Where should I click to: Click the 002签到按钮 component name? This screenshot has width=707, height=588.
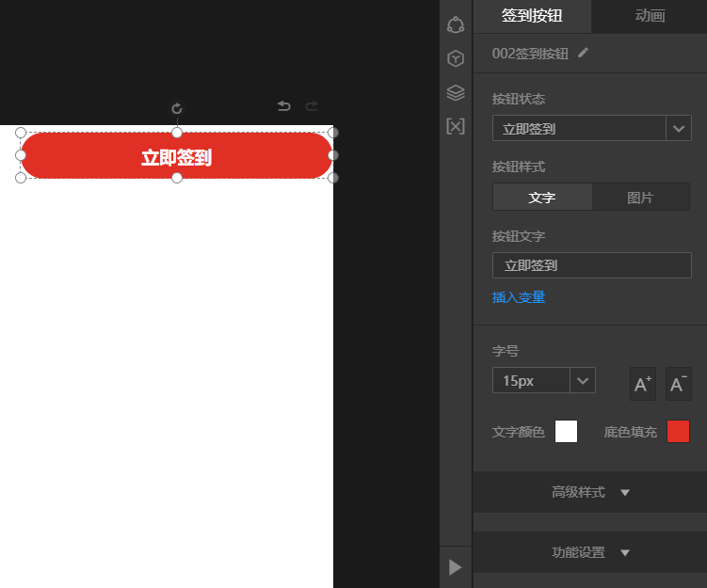[x=530, y=54]
